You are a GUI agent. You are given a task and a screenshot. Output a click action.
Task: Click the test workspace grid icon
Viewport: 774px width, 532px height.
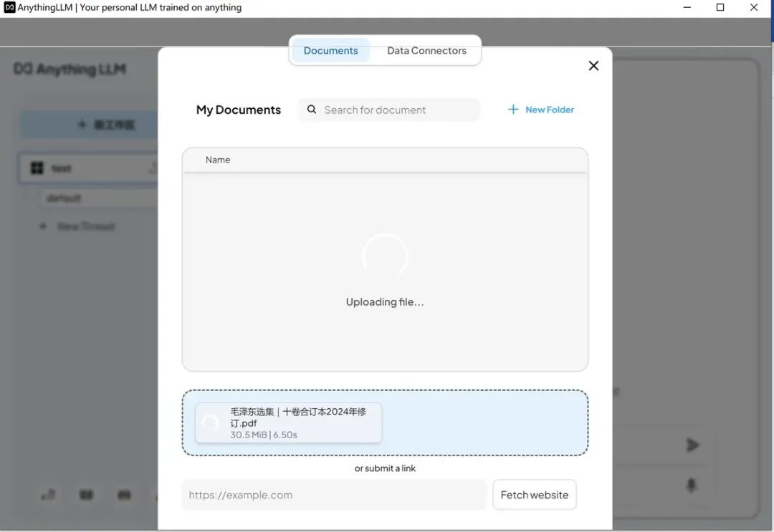[37, 168]
